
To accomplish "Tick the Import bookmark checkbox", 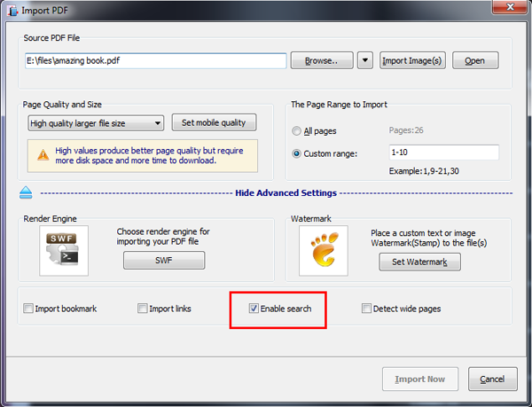I will click(x=28, y=309).
